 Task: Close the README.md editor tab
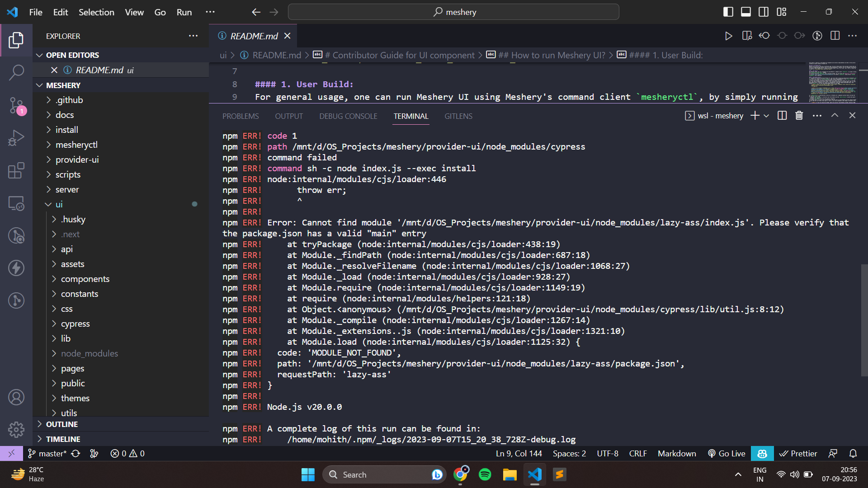pyautogui.click(x=287, y=36)
